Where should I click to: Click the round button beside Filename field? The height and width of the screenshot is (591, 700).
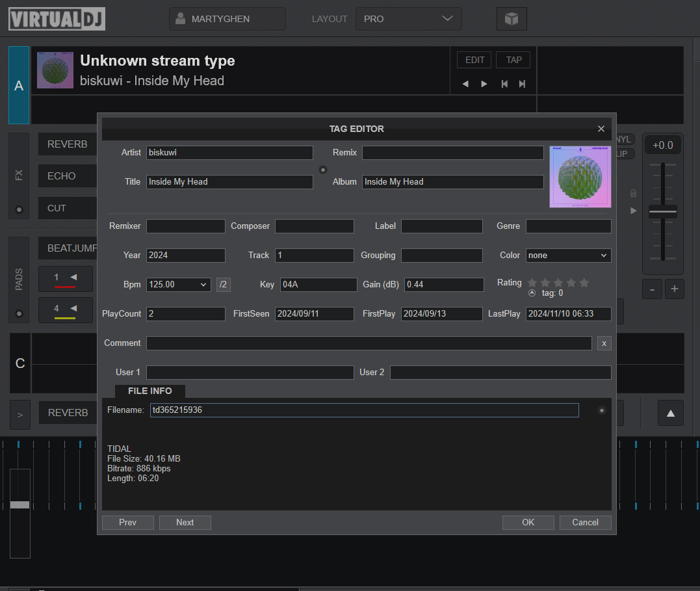pos(602,410)
